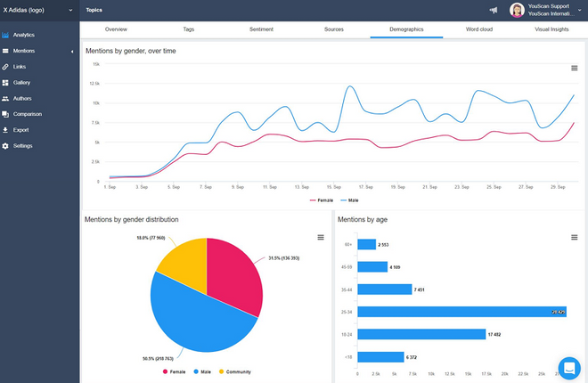Click the 18-24 age bar

coord(421,334)
